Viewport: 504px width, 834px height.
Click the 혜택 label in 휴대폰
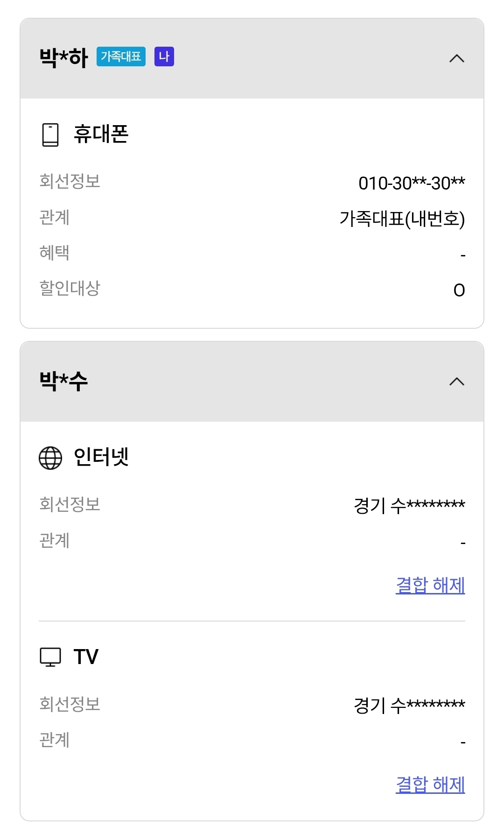[55, 253]
